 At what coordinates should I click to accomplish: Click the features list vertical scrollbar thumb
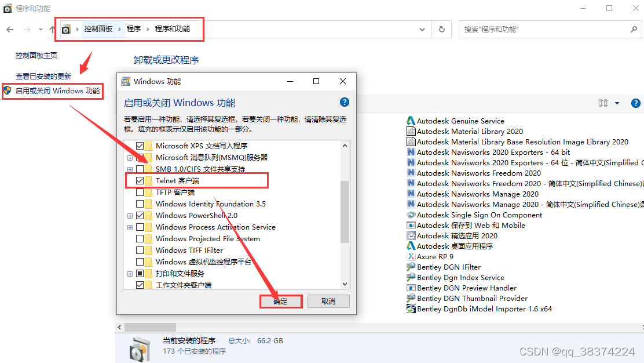345,212
